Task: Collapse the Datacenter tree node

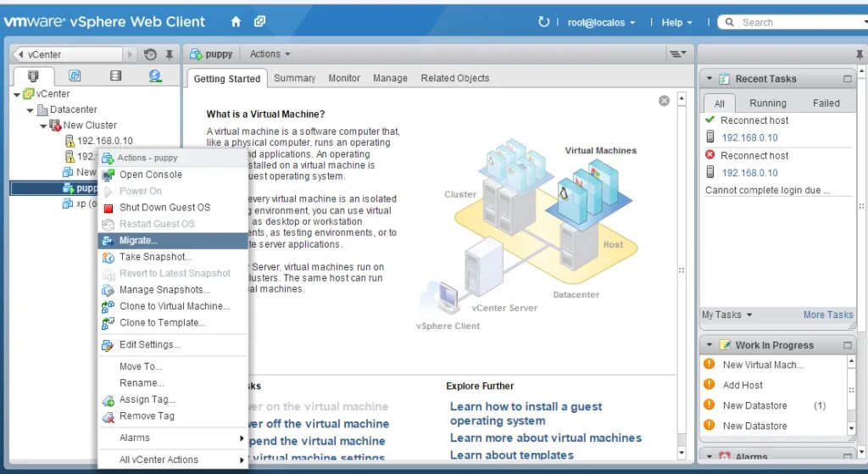Action: coord(30,110)
